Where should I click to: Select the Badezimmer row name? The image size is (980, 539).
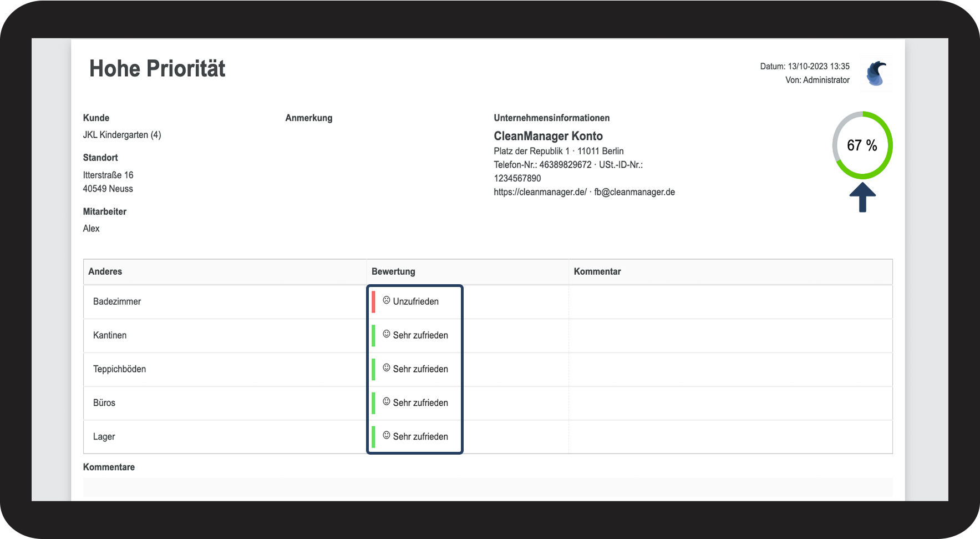pyautogui.click(x=117, y=301)
